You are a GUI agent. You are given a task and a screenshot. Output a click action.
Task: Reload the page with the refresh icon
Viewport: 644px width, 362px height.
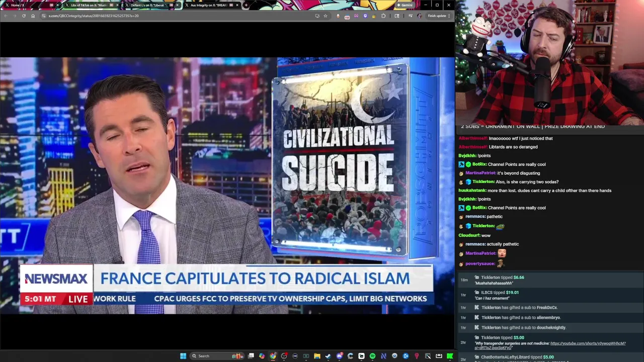click(24, 16)
